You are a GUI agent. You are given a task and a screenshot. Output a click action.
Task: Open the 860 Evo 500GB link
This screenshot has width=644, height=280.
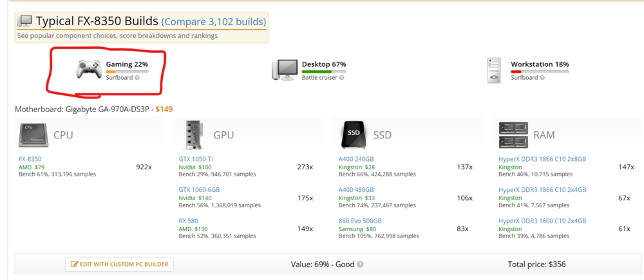(x=360, y=221)
